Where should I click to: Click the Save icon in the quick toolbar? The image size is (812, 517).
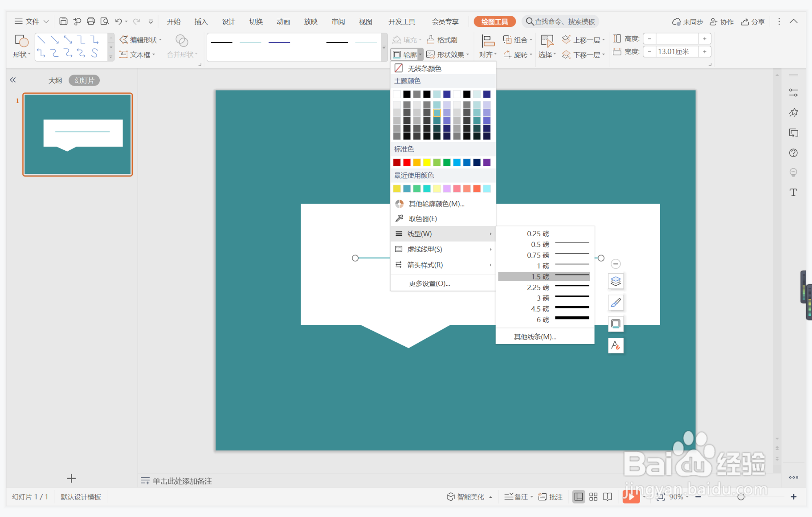click(63, 21)
